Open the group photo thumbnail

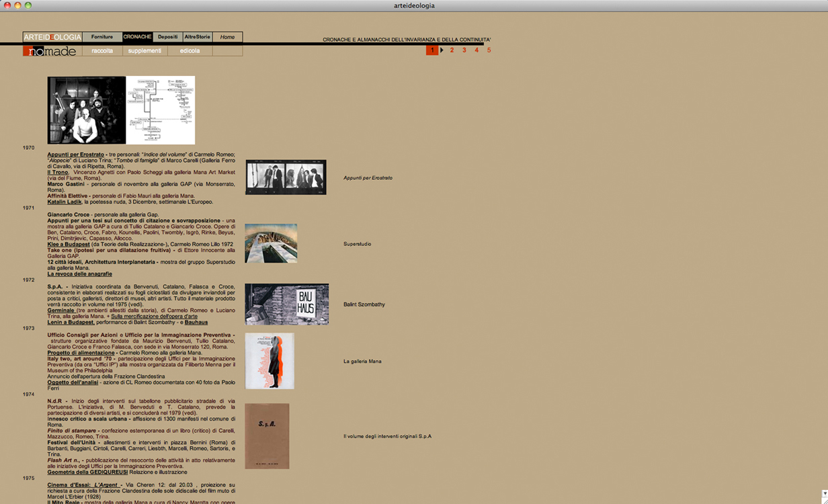87,110
